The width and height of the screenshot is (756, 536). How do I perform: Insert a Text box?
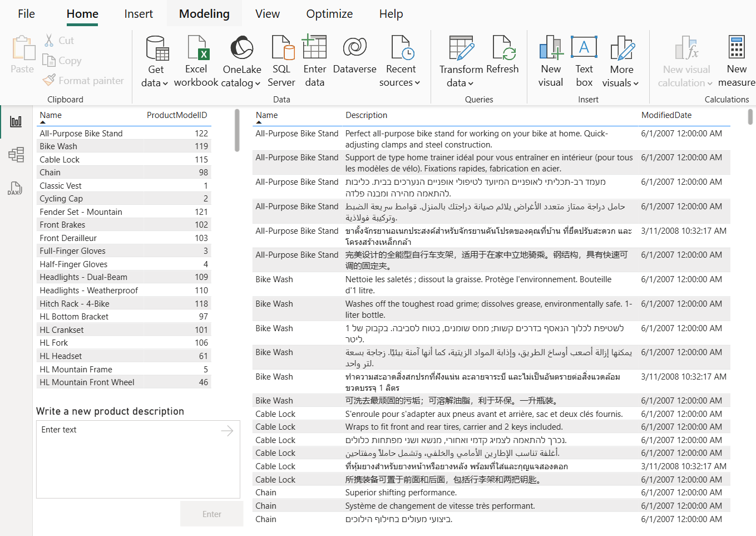pos(584,60)
